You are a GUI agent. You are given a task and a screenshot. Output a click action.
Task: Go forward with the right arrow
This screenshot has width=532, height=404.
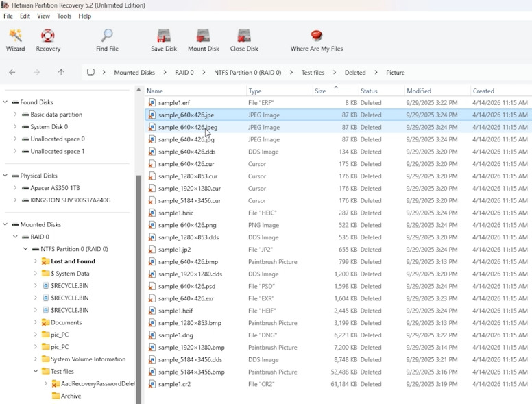pyautogui.click(x=36, y=72)
